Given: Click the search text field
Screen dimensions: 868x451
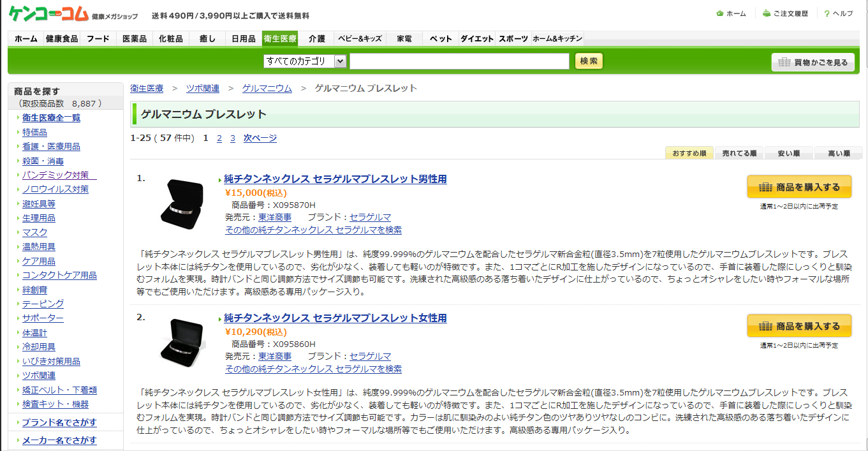Looking at the screenshot, I should (x=459, y=61).
